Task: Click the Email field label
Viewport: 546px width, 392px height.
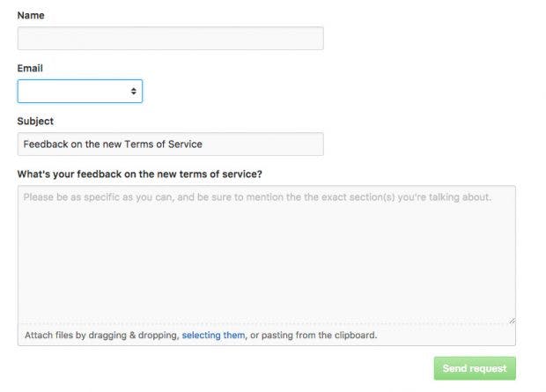Action: point(30,69)
